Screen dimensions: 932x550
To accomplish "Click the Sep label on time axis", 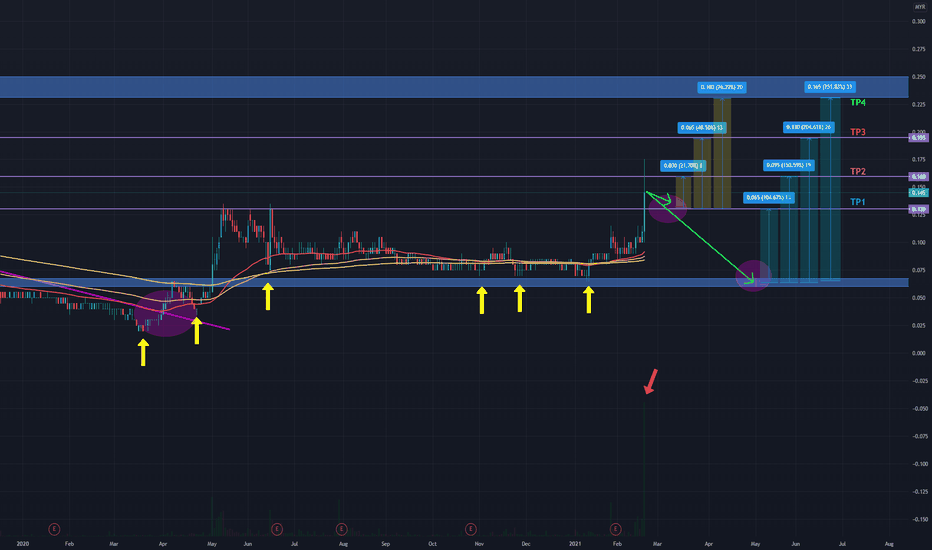I will 385,543.
